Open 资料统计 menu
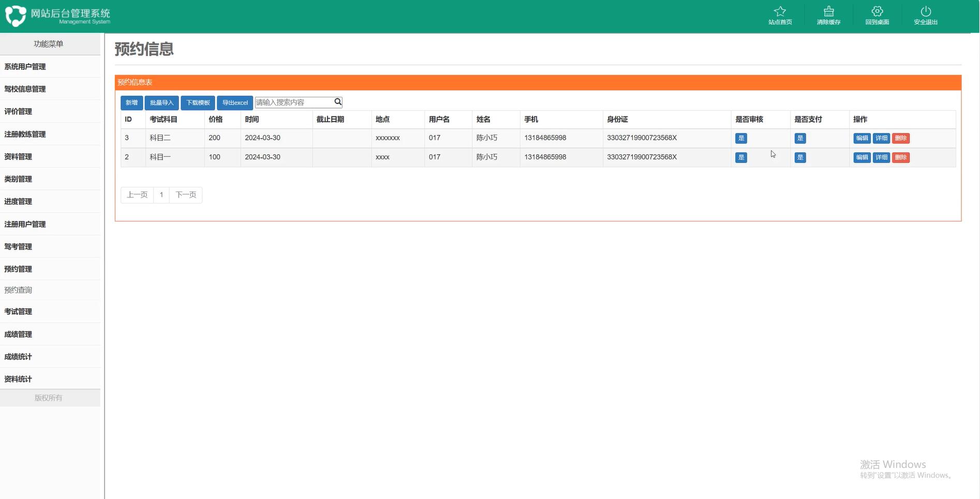Viewport: 980px width, 499px height. (x=50, y=379)
